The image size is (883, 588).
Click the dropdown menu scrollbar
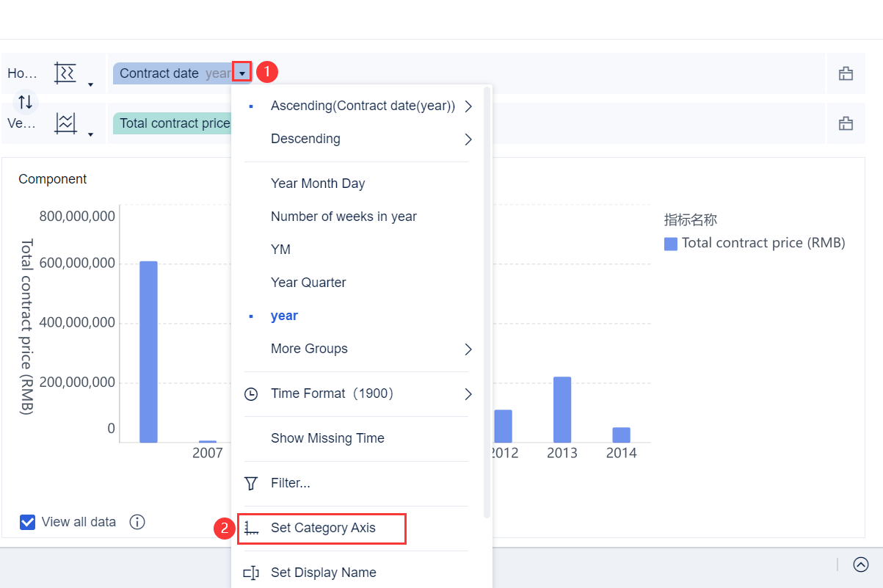tap(487, 294)
